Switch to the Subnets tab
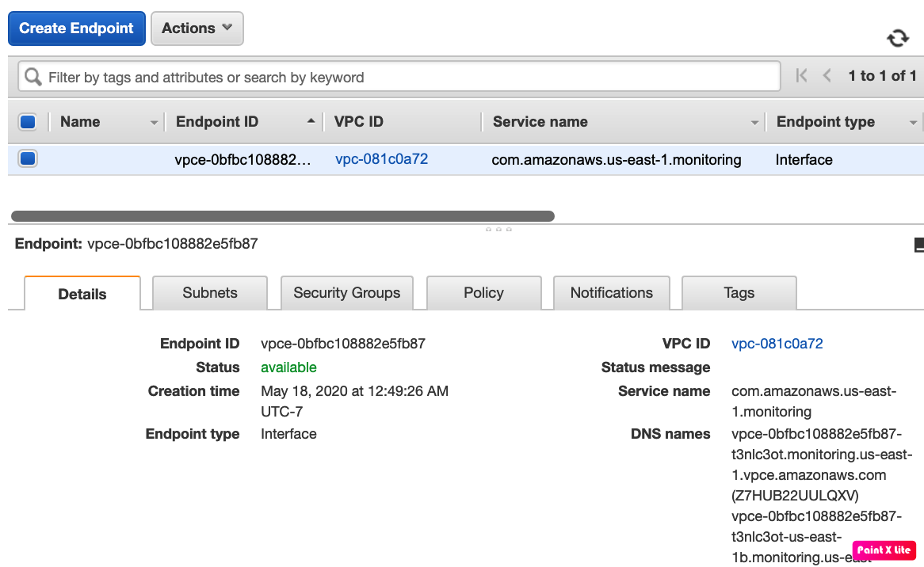Image resolution: width=924 pixels, height=567 pixels. tap(210, 293)
